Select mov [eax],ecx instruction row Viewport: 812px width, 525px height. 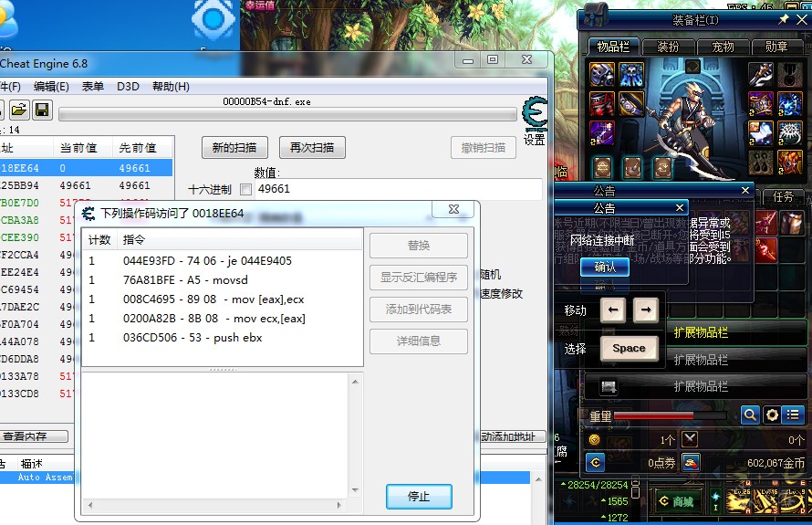[x=223, y=299]
